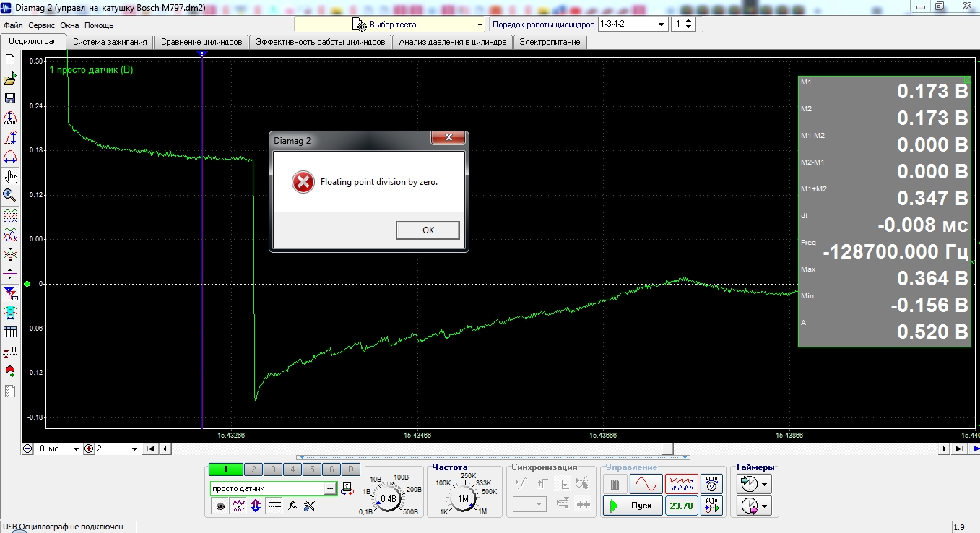Screen dimensions: 980x533
Task: Click the horizontal lines grid icon
Action: (x=274, y=506)
